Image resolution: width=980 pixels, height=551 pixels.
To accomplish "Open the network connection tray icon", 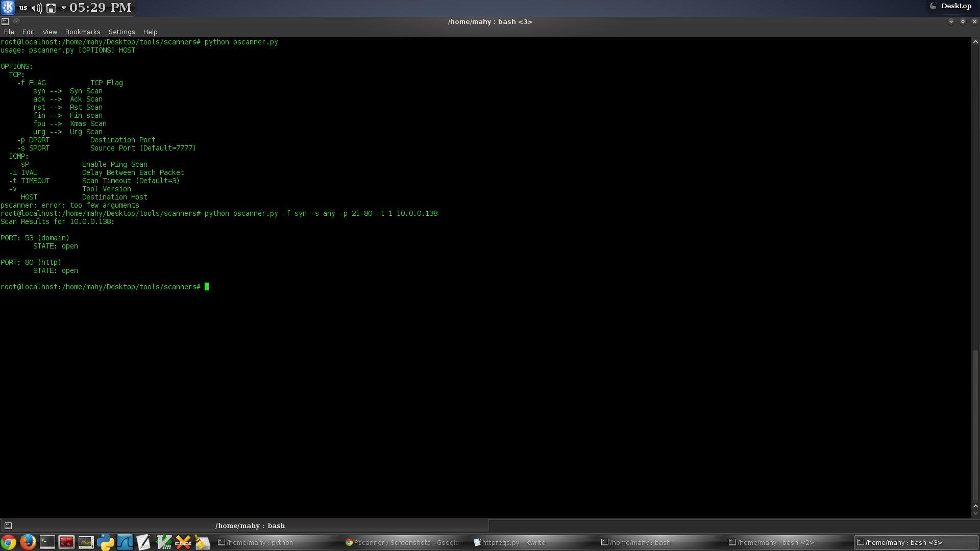I will click(51, 8).
